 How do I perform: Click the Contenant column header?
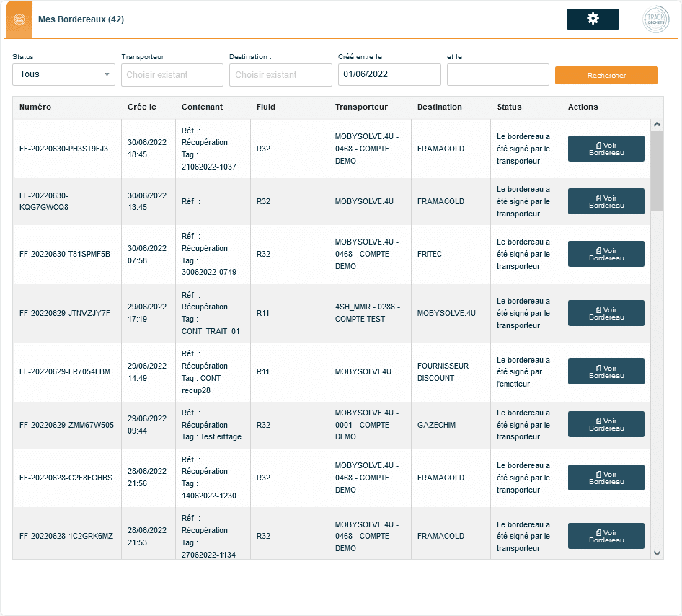pos(203,107)
